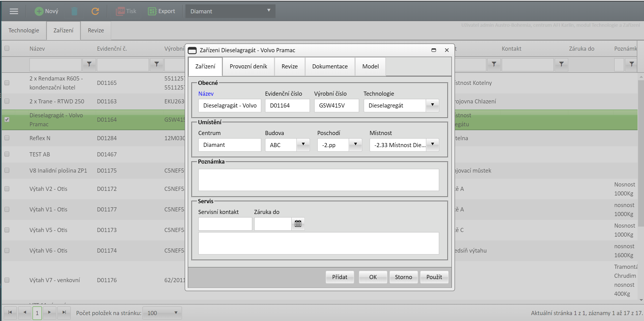
Task: Click filter icon for Evidenční č. column
Action: tap(157, 64)
